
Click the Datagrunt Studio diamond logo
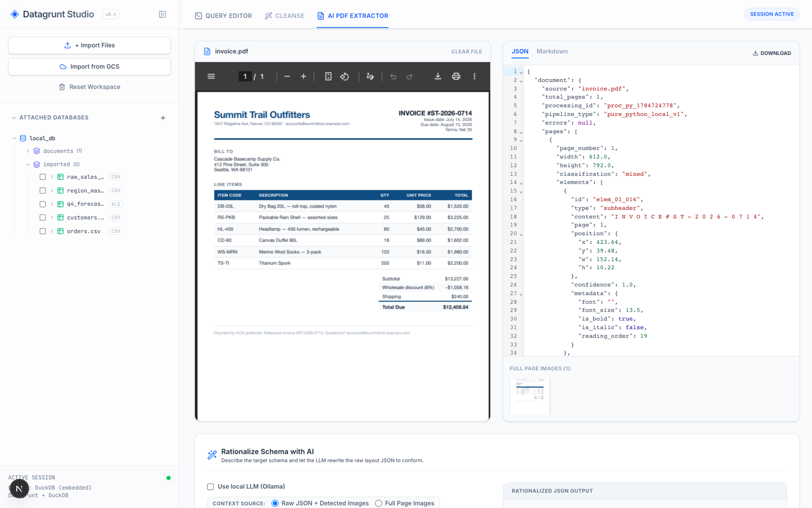(15, 14)
